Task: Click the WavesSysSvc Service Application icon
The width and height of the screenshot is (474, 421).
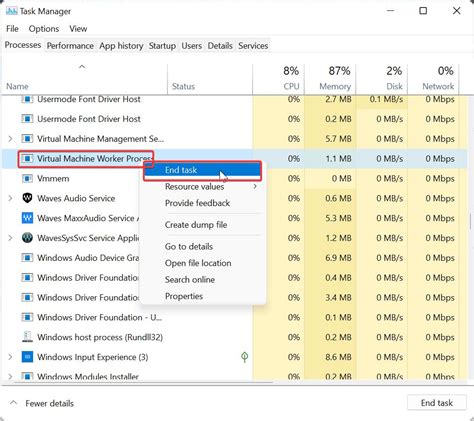Action: pos(27,238)
